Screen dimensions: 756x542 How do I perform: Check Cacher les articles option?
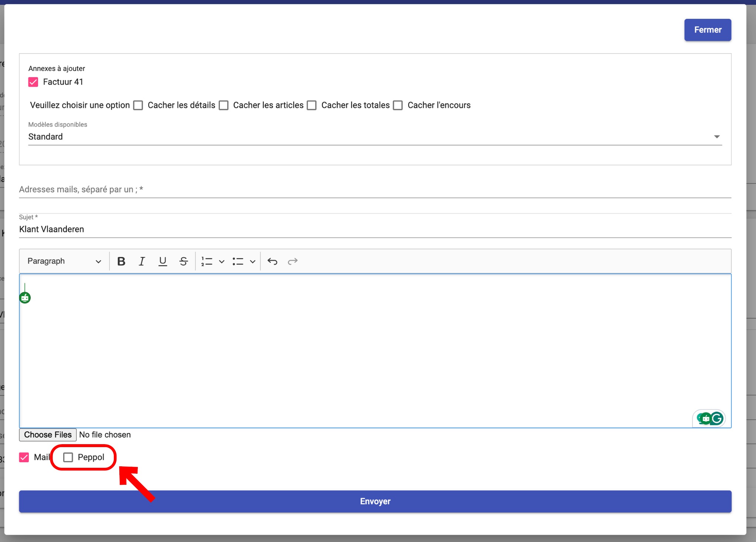coord(224,105)
